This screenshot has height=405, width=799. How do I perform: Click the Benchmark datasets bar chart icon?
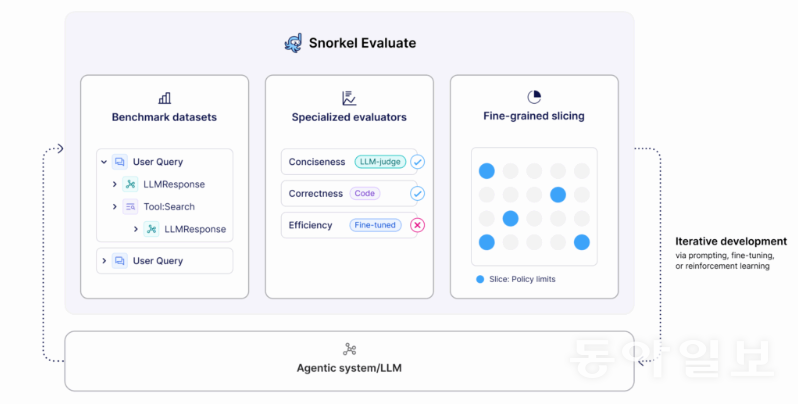point(165,98)
